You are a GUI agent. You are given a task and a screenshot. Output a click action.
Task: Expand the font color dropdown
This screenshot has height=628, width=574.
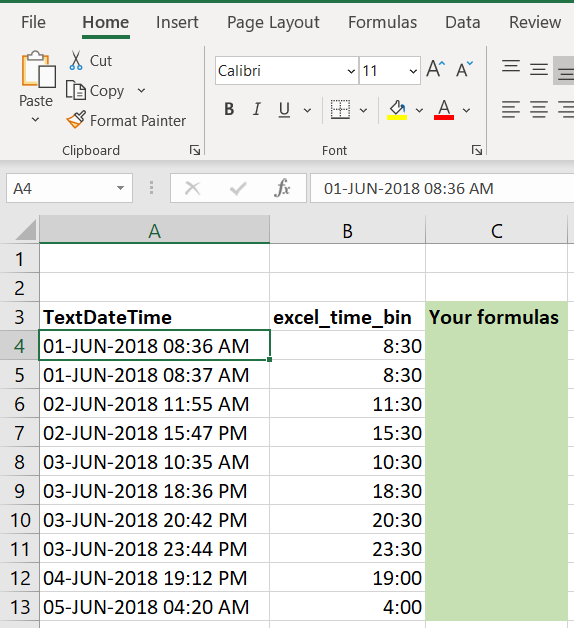(466, 110)
